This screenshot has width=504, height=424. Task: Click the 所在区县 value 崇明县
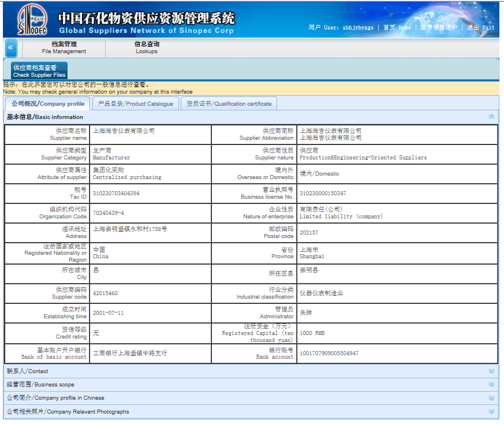[309, 270]
